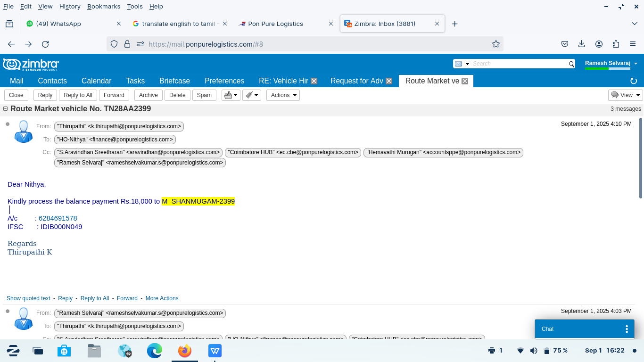Launch WPS Office from the taskbar

click(215, 351)
